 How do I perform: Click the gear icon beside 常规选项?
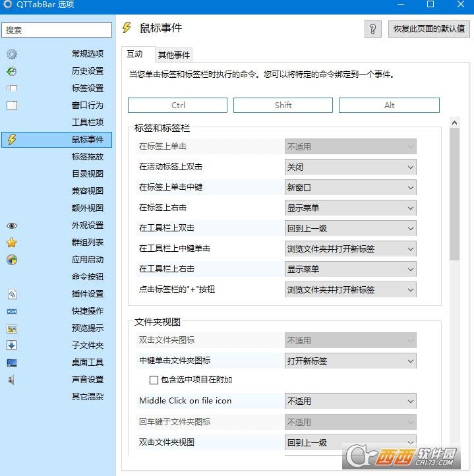(12, 54)
